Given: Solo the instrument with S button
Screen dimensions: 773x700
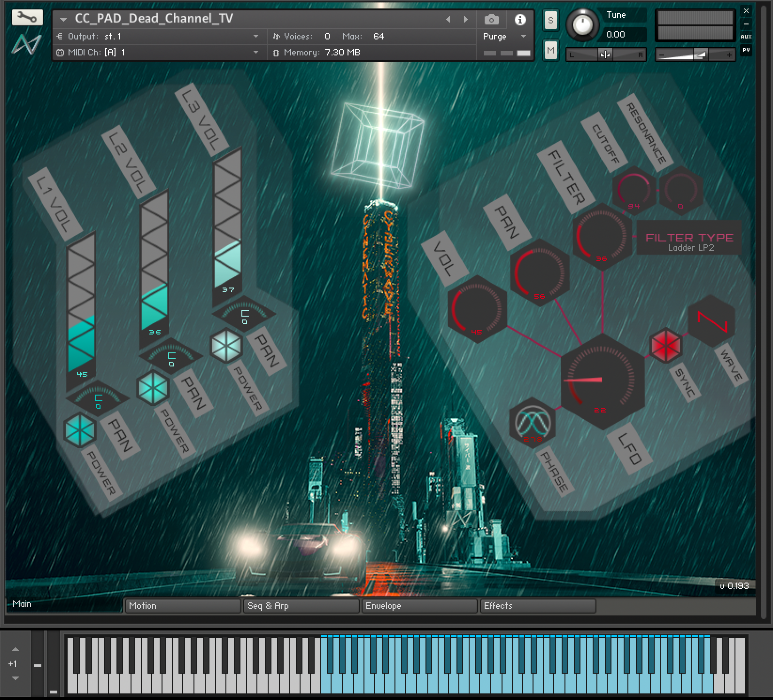Looking at the screenshot, I should 550,20.
